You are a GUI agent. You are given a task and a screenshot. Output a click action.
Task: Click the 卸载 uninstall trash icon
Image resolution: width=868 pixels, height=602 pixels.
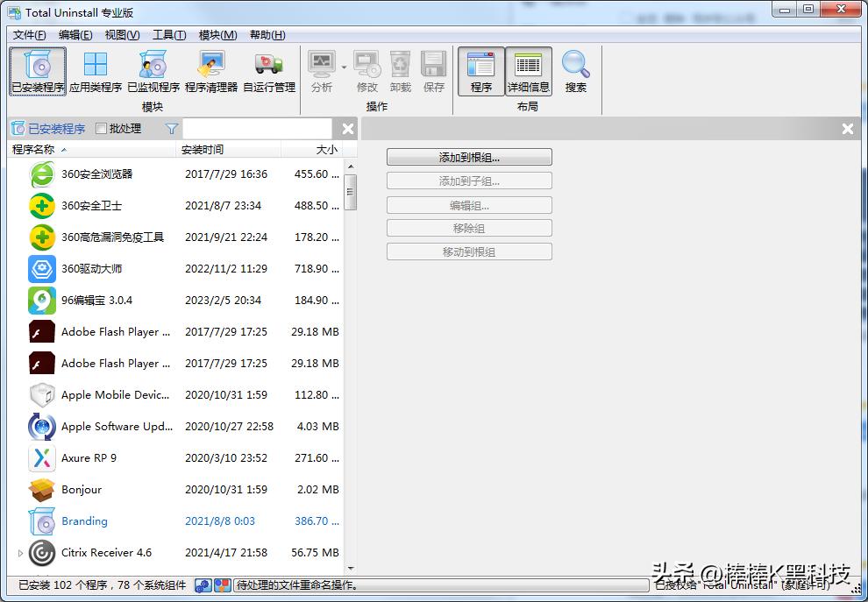tap(400, 68)
